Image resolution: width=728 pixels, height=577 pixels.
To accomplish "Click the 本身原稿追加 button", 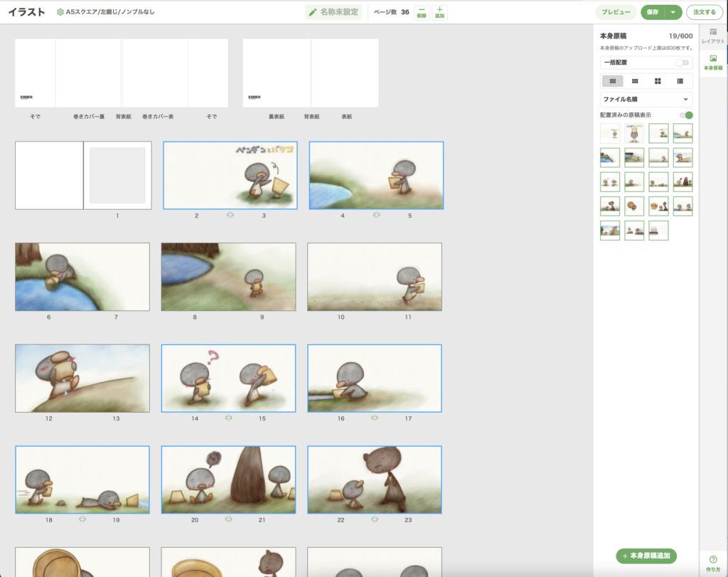I will (646, 556).
